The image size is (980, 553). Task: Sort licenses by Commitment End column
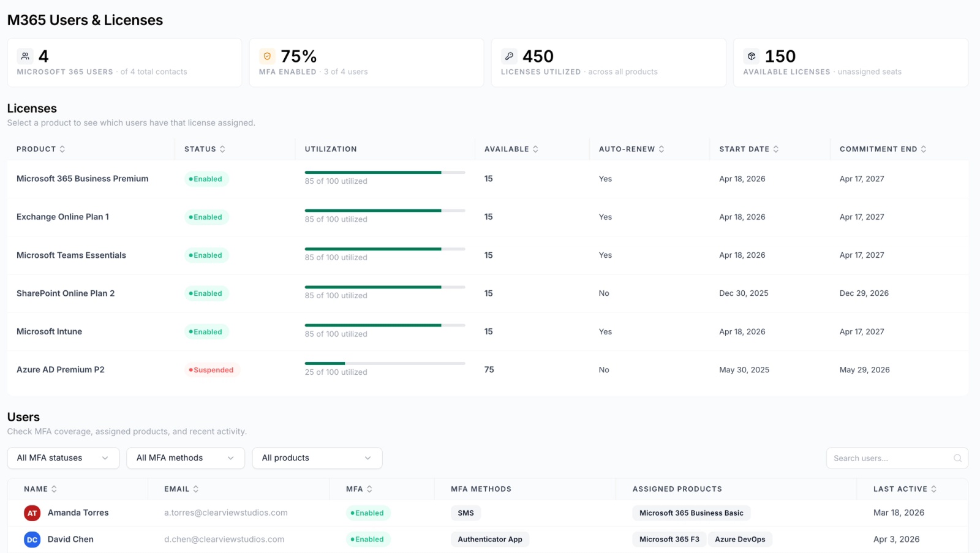(x=883, y=149)
